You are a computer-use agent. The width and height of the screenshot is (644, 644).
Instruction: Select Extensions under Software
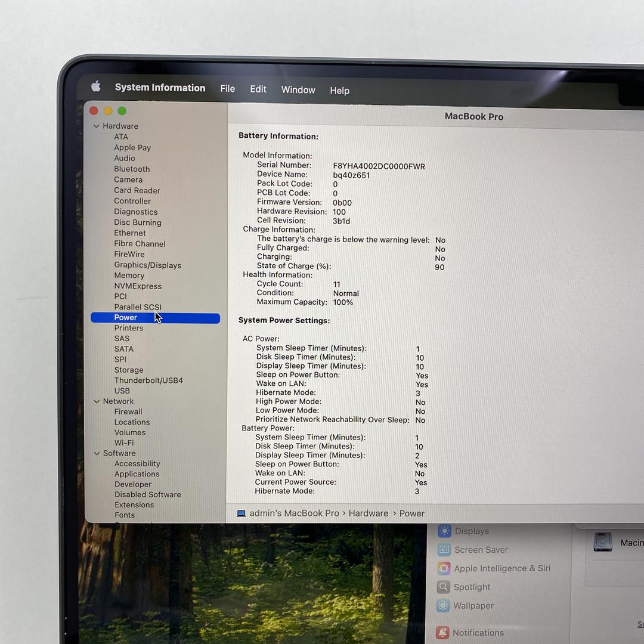click(x=134, y=505)
